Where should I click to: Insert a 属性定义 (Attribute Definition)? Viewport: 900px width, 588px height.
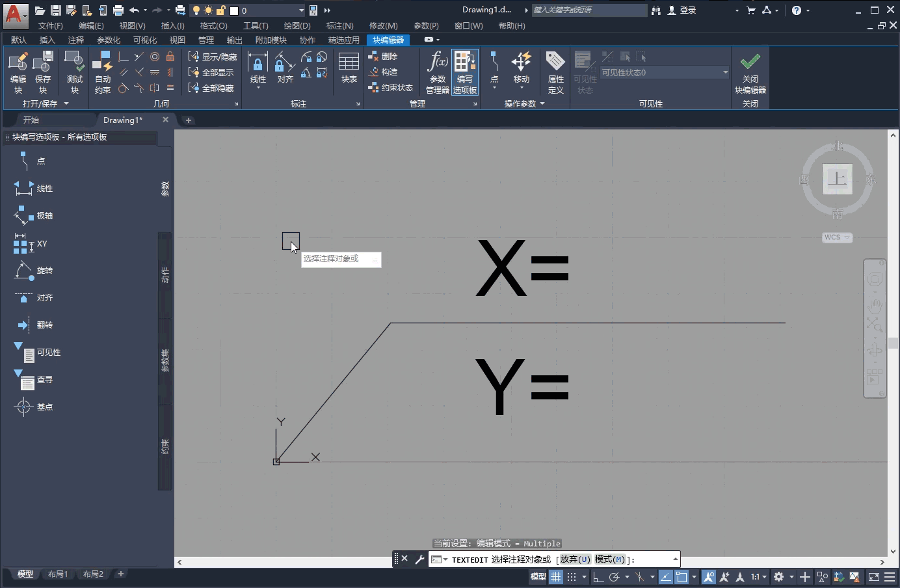(556, 72)
